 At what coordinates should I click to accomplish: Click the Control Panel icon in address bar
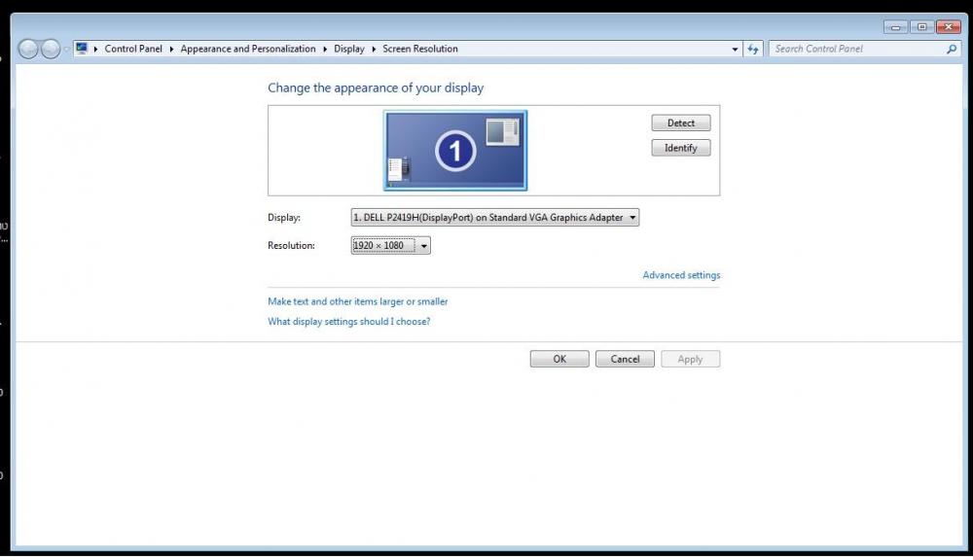coord(82,49)
